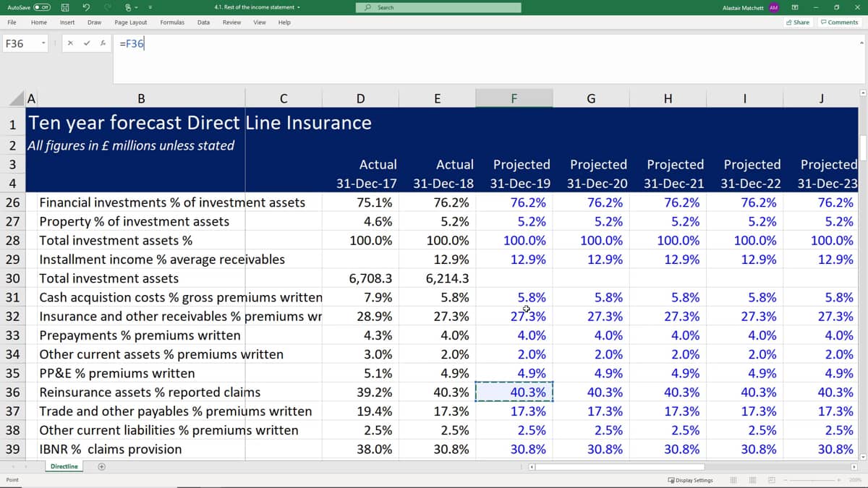Add a new sheet with the plus icon

[x=102, y=466]
